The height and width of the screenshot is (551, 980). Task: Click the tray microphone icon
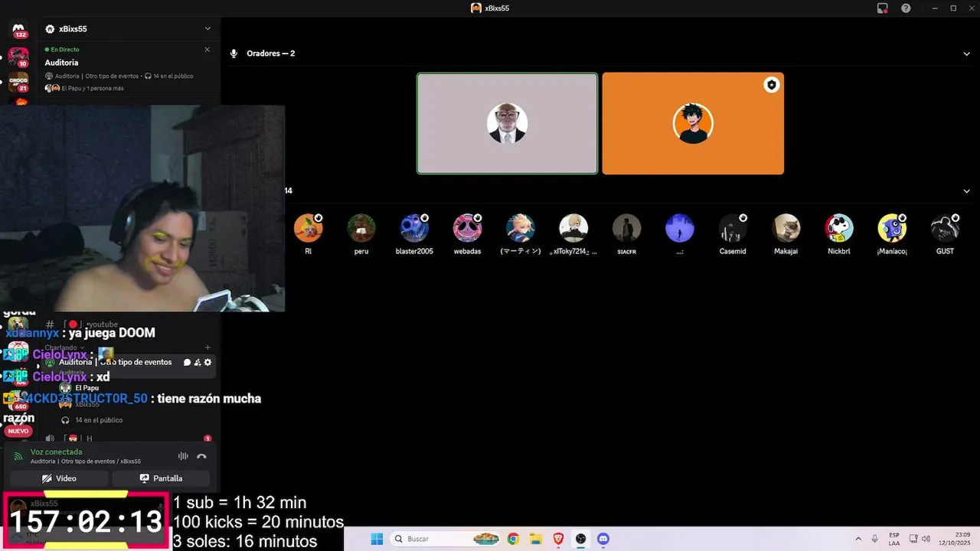[874, 539]
